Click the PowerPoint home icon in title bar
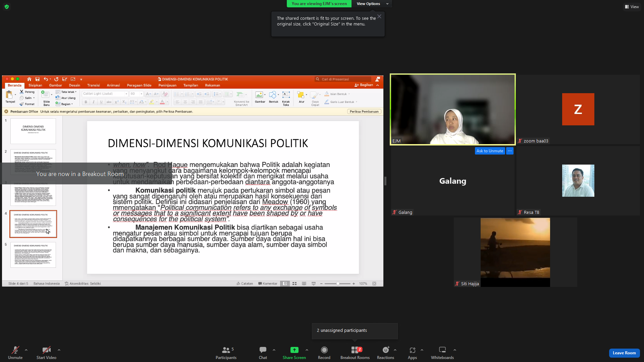Image resolution: width=644 pixels, height=362 pixels. 29,79
